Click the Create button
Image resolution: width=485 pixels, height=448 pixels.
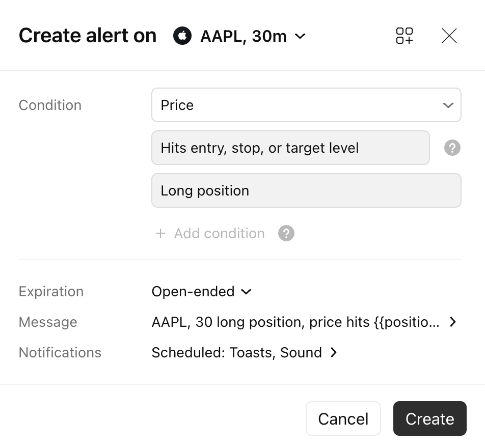[430, 418]
